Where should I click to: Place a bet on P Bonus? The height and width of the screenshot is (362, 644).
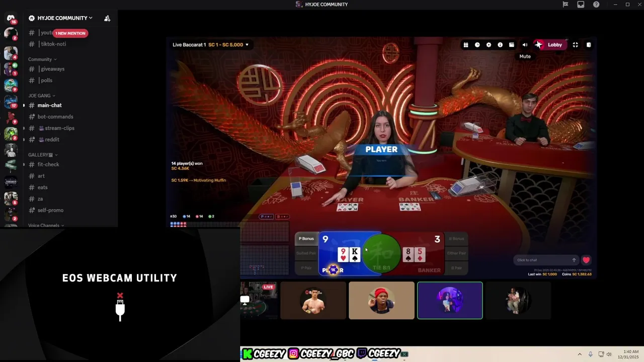click(306, 239)
